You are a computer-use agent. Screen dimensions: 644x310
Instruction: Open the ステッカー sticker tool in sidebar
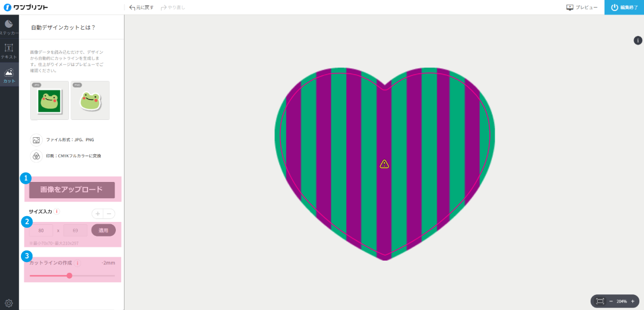click(x=9, y=27)
